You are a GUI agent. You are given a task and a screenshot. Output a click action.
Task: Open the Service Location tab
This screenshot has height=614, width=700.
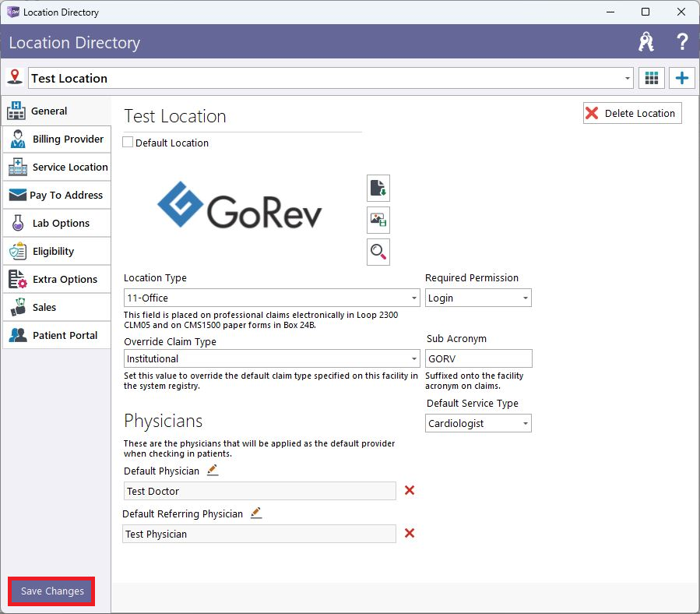pyautogui.click(x=57, y=167)
